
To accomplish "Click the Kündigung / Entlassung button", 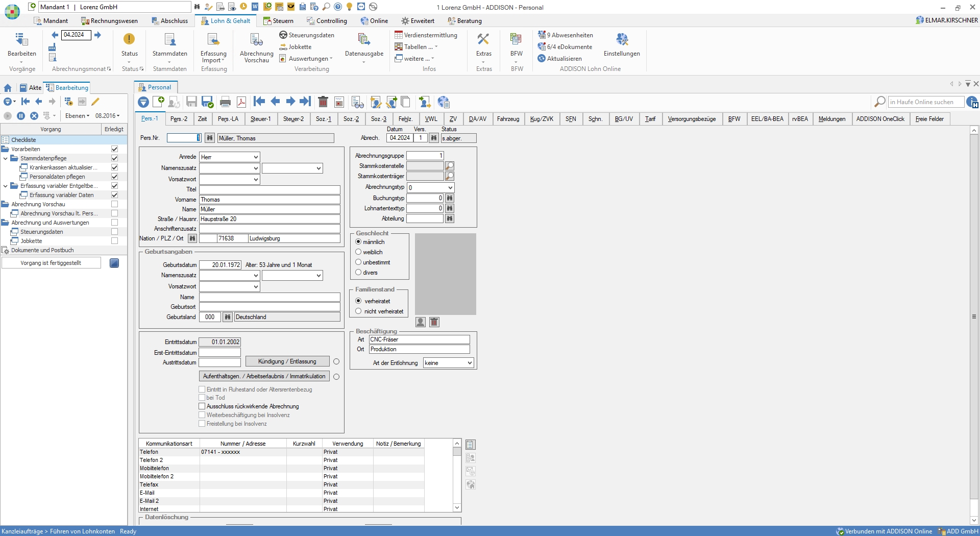I will pos(287,361).
